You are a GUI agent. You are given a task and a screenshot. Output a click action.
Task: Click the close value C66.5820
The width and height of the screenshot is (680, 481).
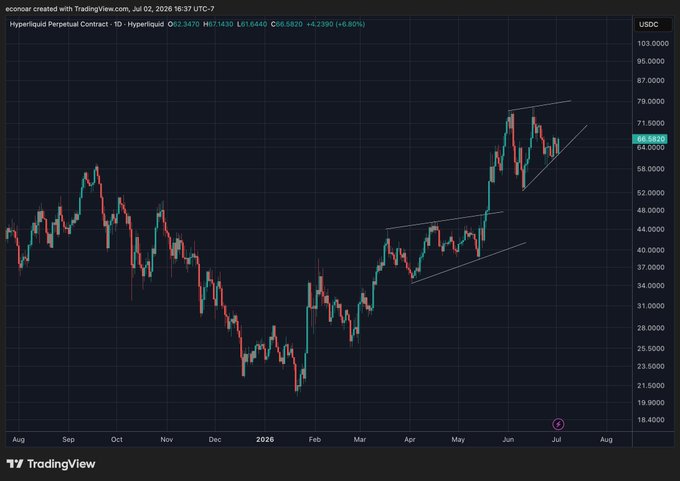[287, 24]
